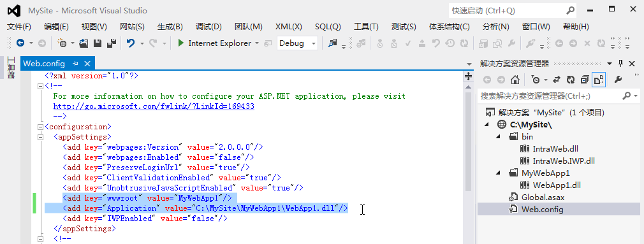Click Home icon in Solution Explorer
The width and height of the screenshot is (644, 244).
click(x=515, y=80)
